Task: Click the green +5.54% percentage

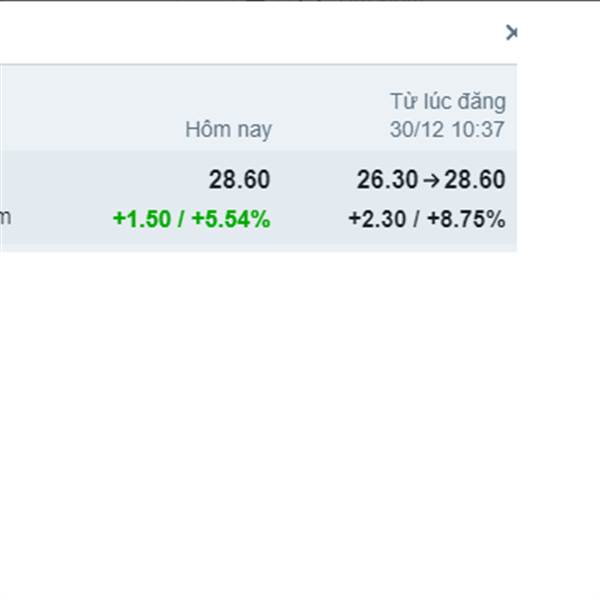Action: 231,219
